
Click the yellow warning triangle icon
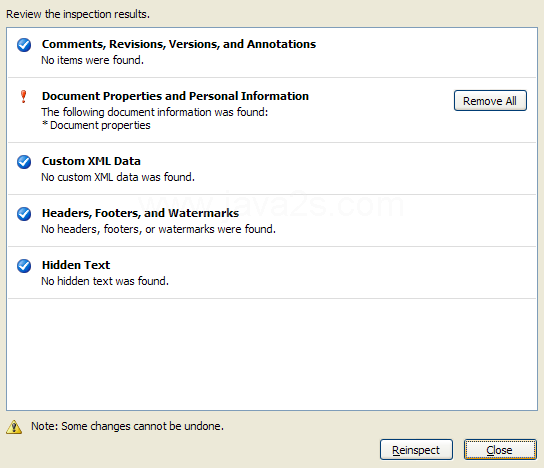14,427
